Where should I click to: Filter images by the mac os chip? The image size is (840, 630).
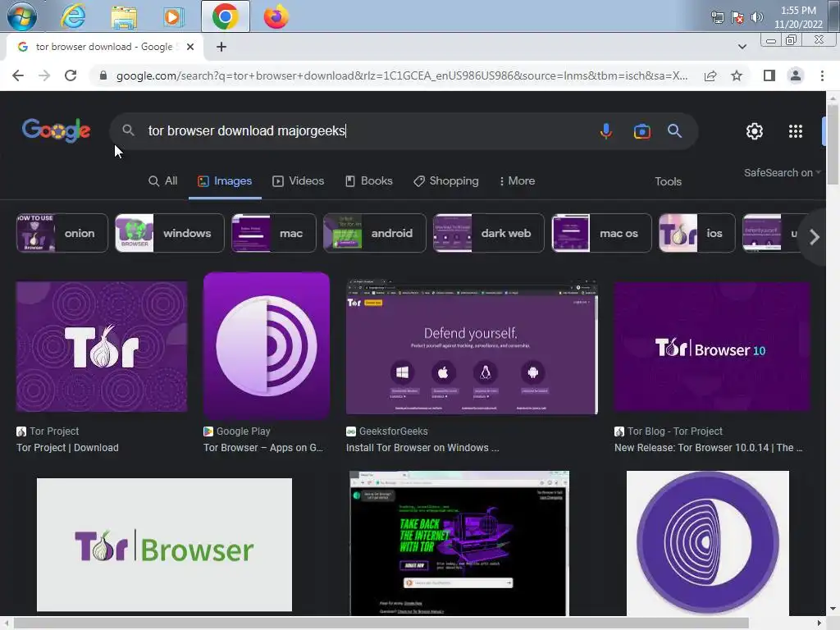(x=601, y=233)
